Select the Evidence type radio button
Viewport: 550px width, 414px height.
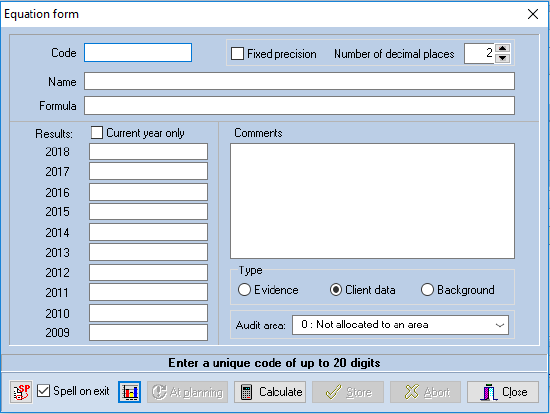coord(244,290)
